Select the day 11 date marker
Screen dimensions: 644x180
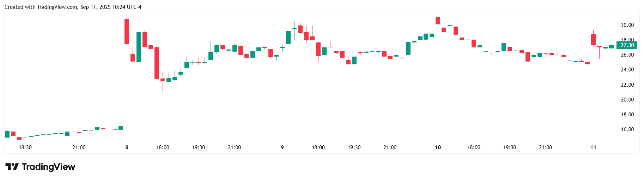point(593,147)
